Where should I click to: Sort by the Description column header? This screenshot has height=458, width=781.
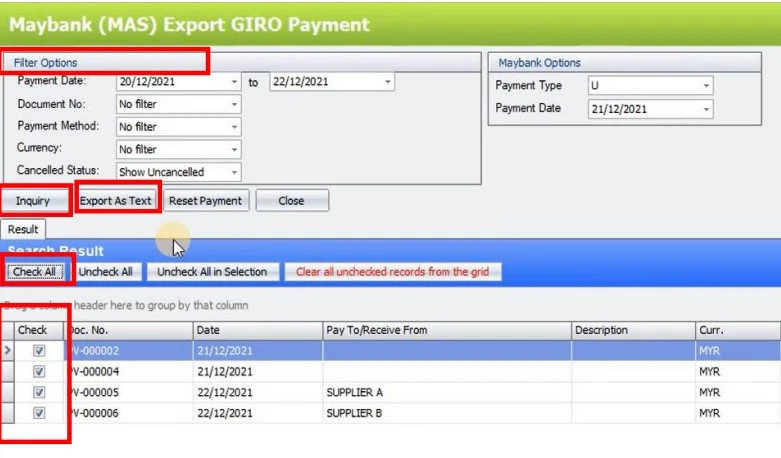coord(633,331)
